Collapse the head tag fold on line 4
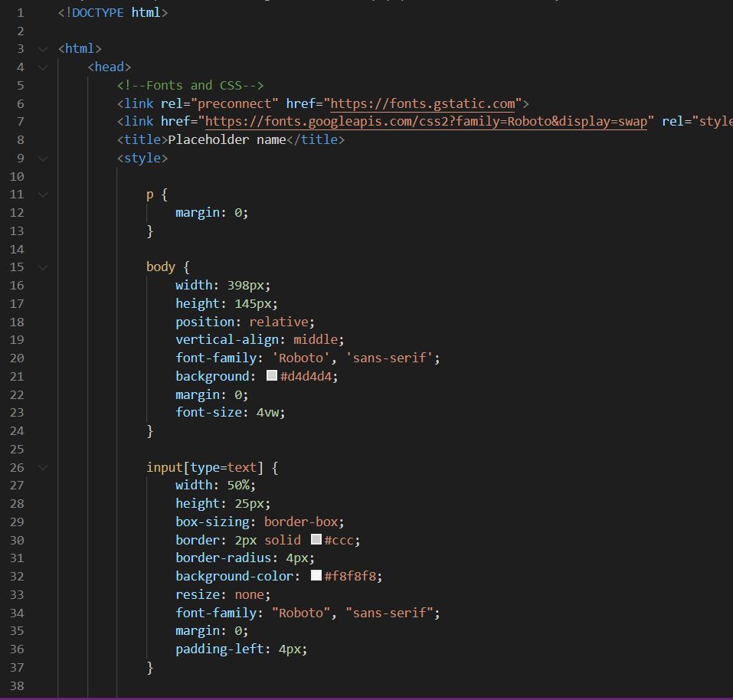The image size is (733, 700). point(43,67)
